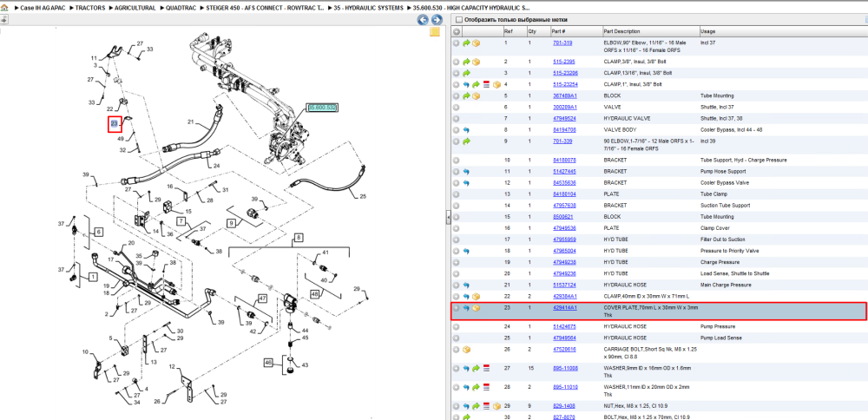Click blue arrow for hose 51537124
Image resolution: width=868 pixels, height=420 pixels.
(x=466, y=285)
